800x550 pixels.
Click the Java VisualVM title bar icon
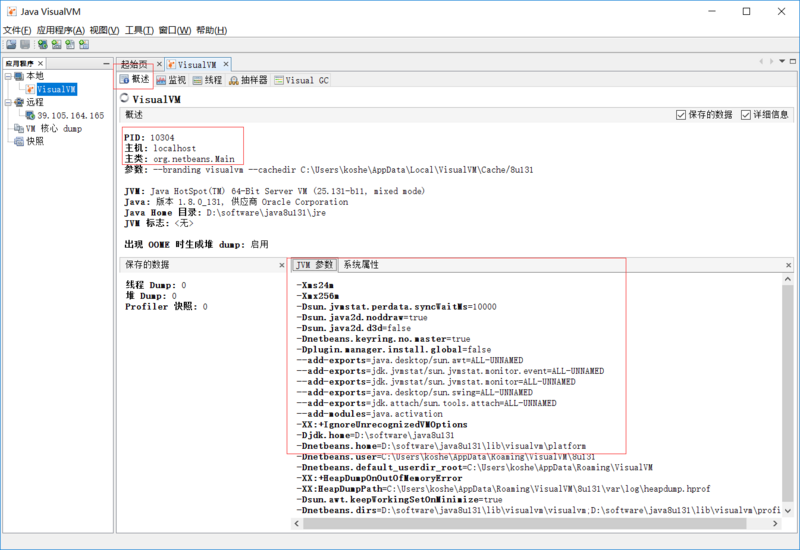(11, 11)
